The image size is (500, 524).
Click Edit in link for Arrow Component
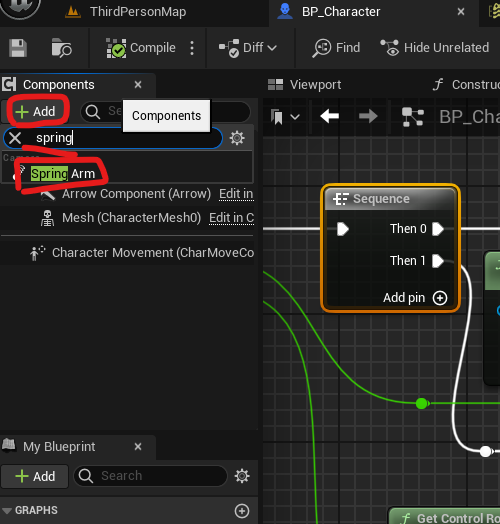pyautogui.click(x=236, y=194)
